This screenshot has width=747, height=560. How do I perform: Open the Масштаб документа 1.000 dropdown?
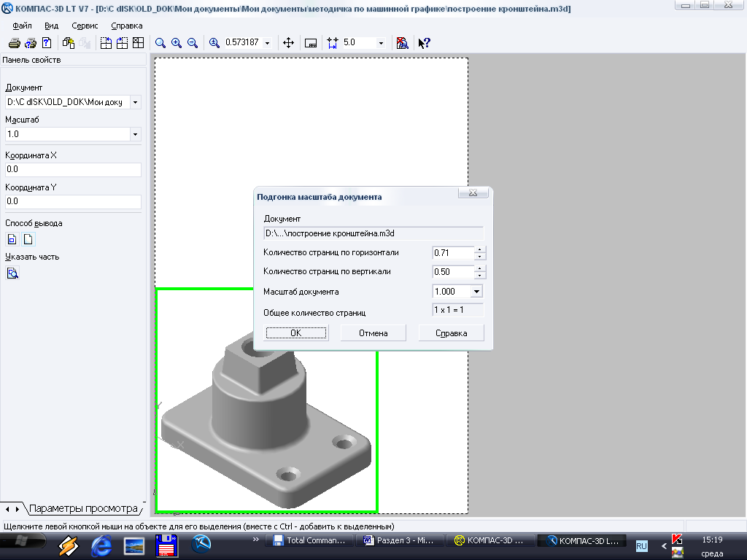click(476, 292)
